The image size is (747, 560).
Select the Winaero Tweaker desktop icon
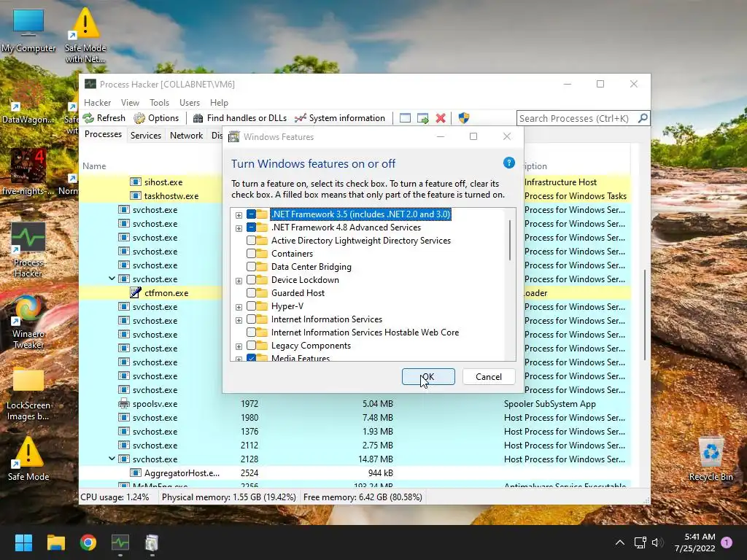(x=28, y=322)
